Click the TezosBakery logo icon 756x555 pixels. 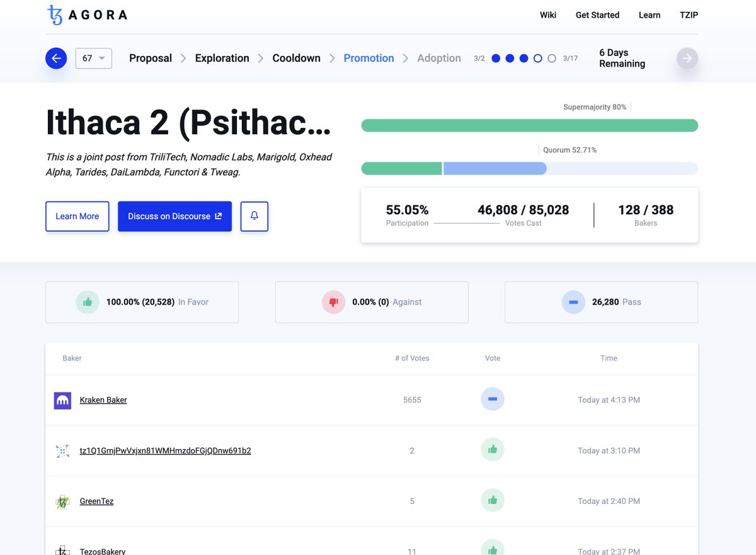tap(62, 550)
